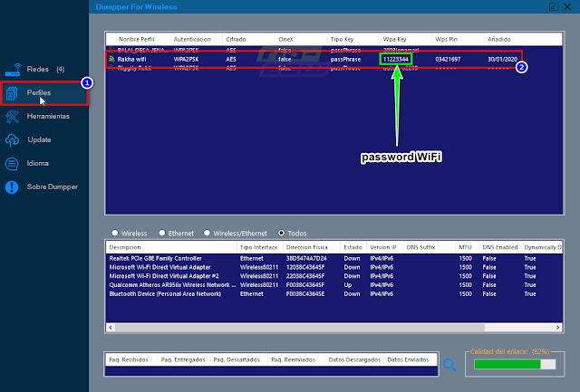Sort profiles by Nombre Perfil column header
Viewport: 580px width, 392px height.
(x=138, y=39)
